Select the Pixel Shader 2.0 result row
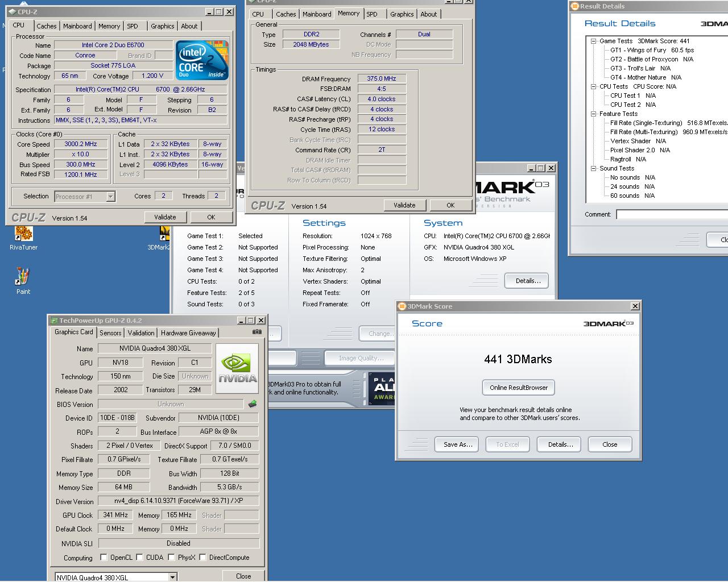 [x=640, y=150]
